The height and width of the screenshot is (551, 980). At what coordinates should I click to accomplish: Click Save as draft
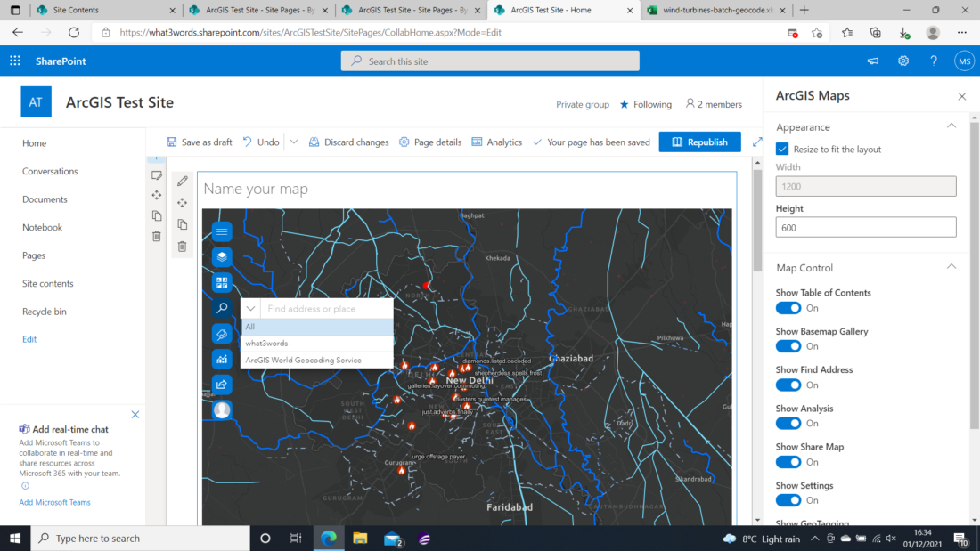click(200, 142)
